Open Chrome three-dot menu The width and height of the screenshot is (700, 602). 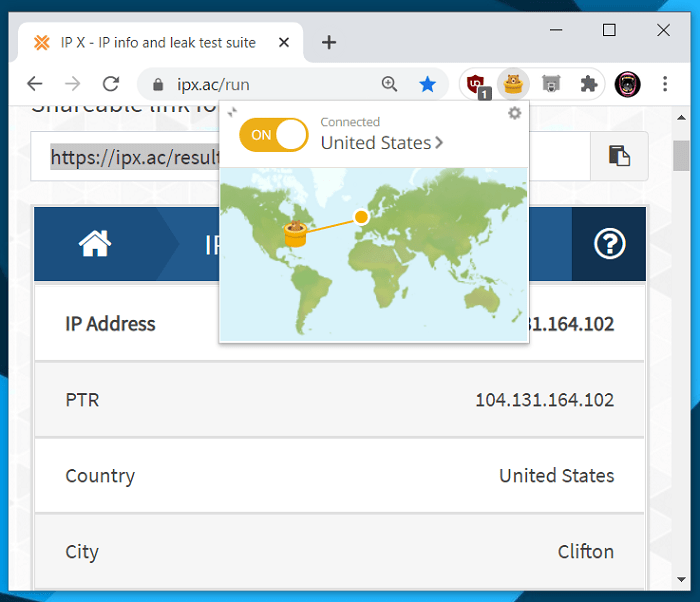(x=665, y=84)
